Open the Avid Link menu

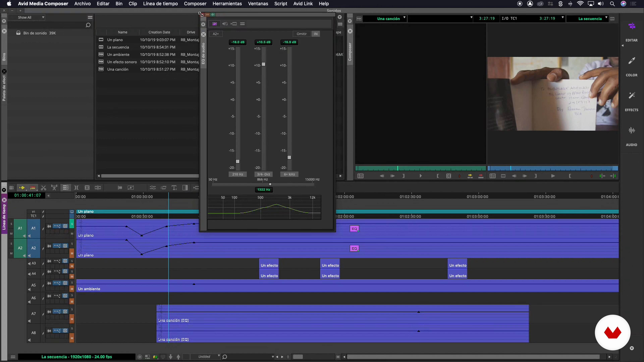click(x=303, y=4)
